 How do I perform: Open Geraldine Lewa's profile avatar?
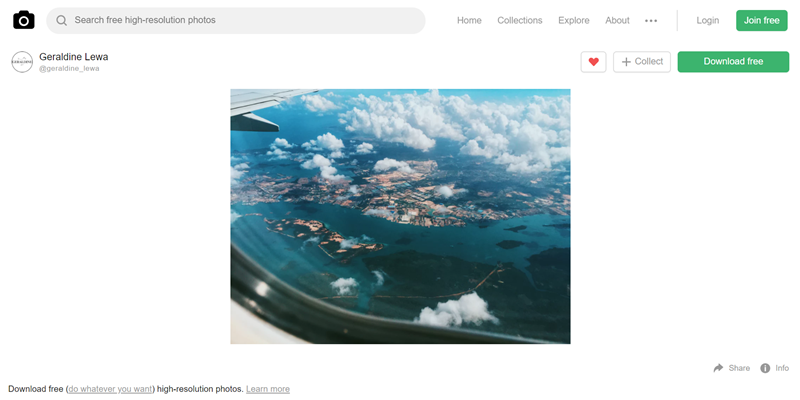coord(22,62)
